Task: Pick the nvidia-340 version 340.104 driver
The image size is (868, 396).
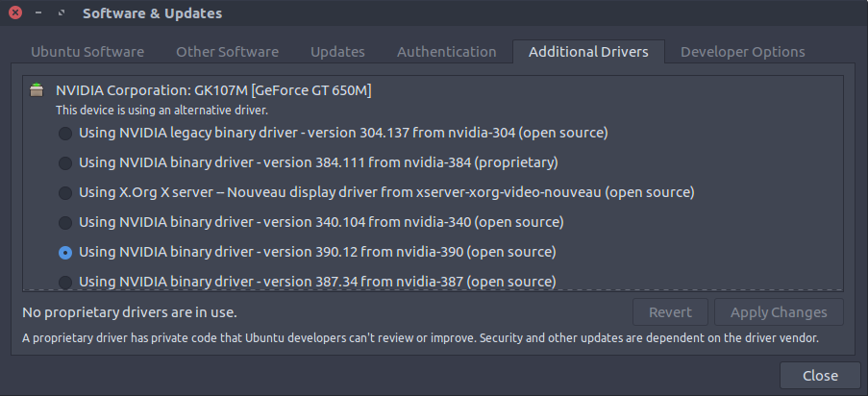Action: [x=65, y=223]
